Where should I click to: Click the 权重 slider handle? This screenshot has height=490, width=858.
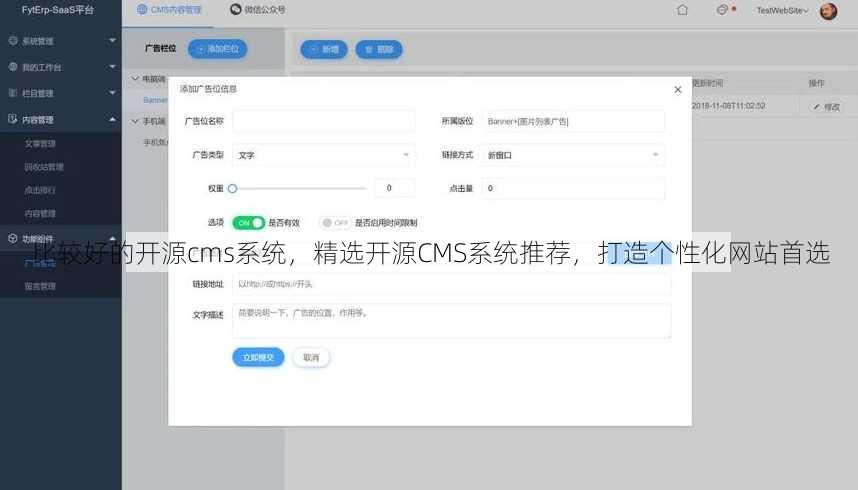(233, 188)
